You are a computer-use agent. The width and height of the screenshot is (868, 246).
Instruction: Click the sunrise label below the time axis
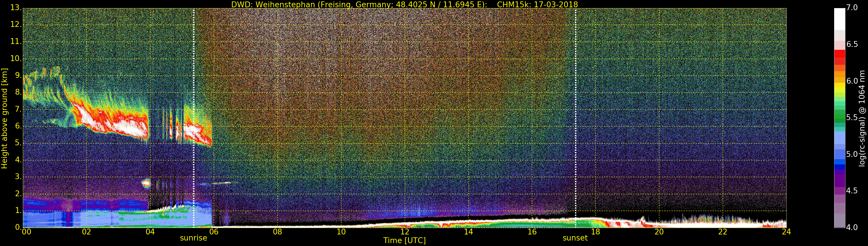point(193,238)
